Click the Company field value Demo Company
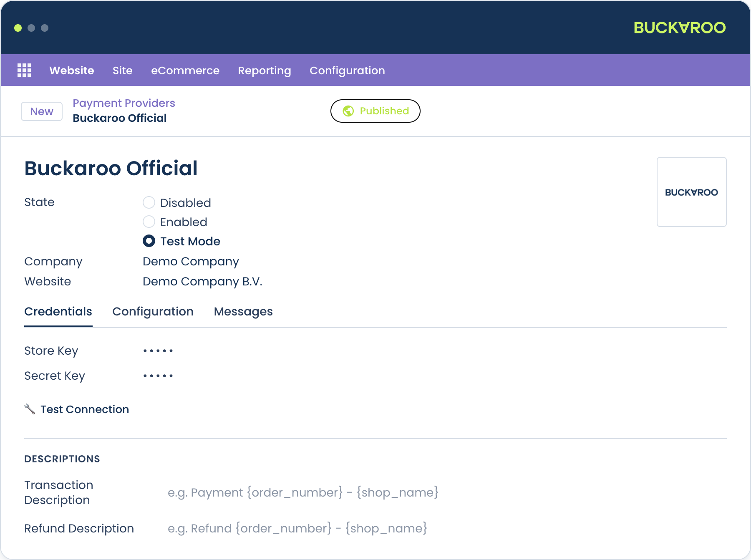The height and width of the screenshot is (560, 751). (x=191, y=261)
